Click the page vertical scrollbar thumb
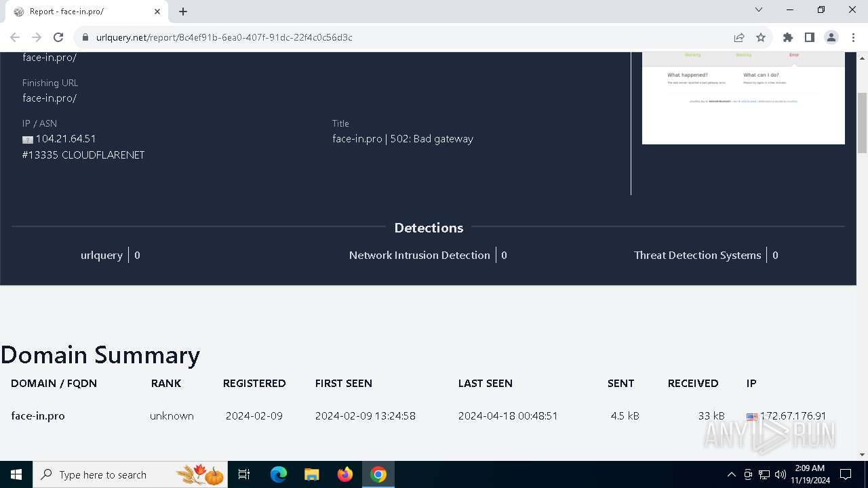This screenshot has height=488, width=868. tap(863, 123)
